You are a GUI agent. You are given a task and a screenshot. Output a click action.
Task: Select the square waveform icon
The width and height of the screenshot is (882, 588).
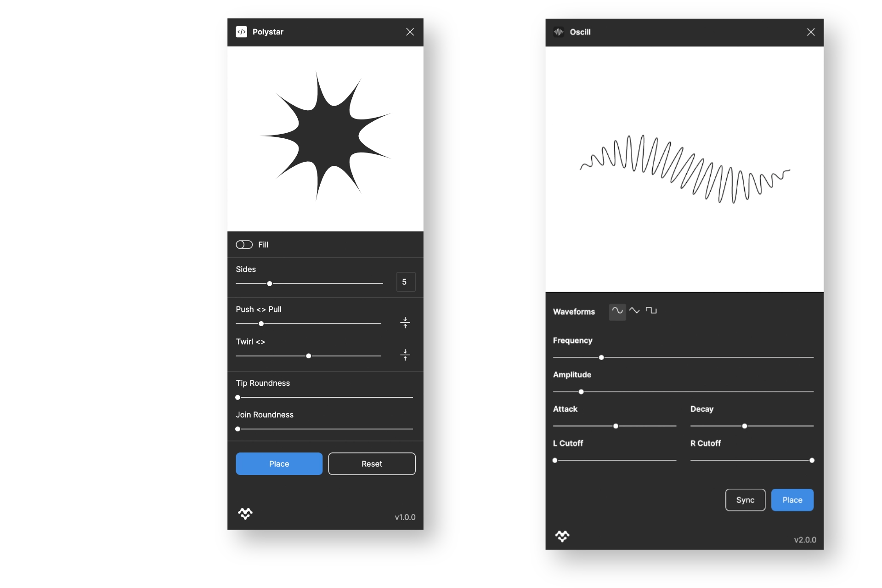pos(651,311)
